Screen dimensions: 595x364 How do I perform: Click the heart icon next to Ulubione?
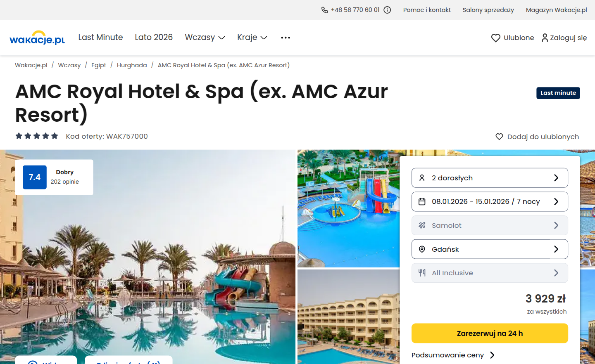pyautogui.click(x=496, y=38)
